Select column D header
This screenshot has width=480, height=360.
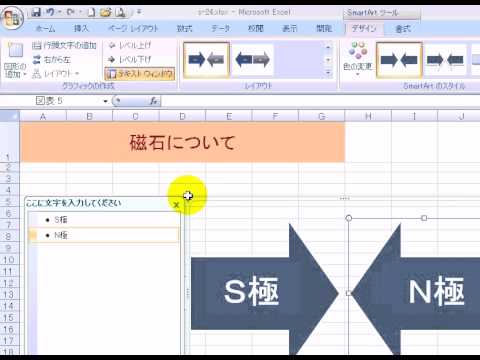pos(182,116)
